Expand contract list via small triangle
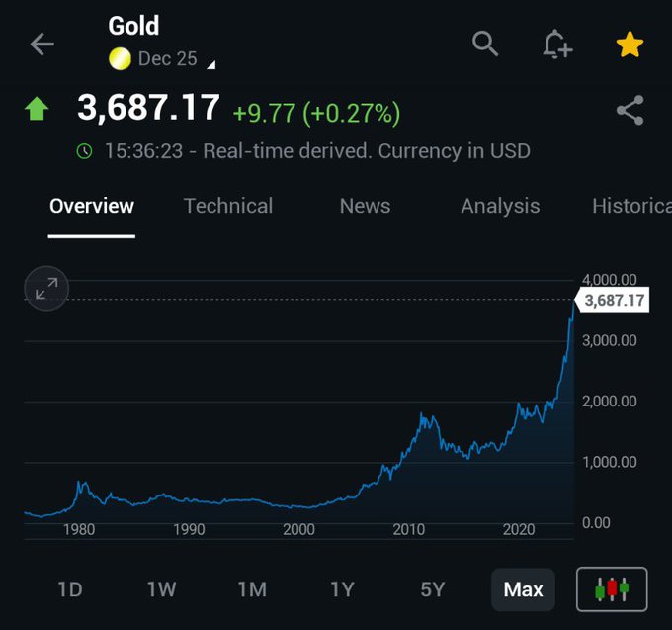672x630 pixels. (211, 64)
